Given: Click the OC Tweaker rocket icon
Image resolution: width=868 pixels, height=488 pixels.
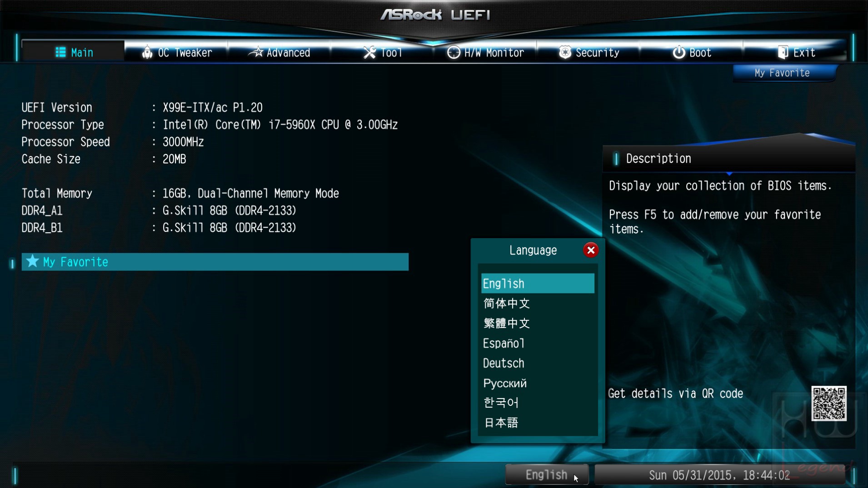Looking at the screenshot, I should click(x=147, y=52).
